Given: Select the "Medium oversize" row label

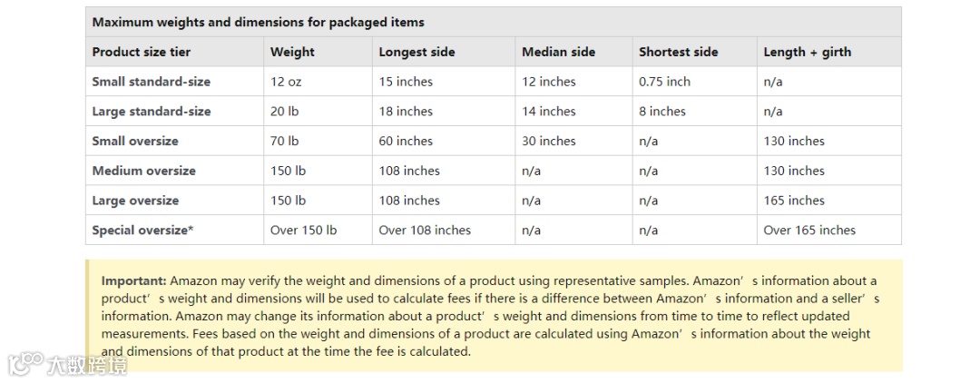Looking at the screenshot, I should [x=143, y=171].
